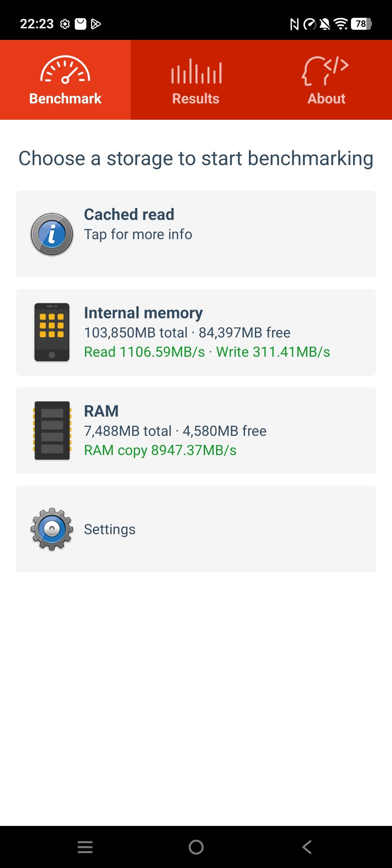This screenshot has width=392, height=868.
Task: Select the phone icon for Internal memory
Action: (52, 332)
